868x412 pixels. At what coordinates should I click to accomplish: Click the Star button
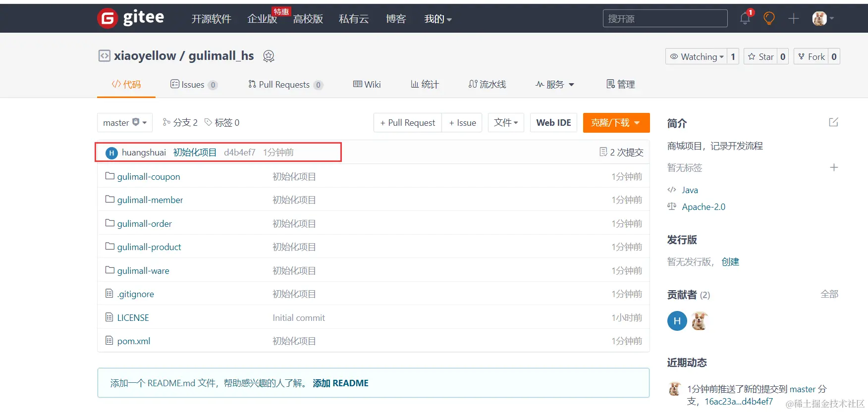(x=760, y=56)
